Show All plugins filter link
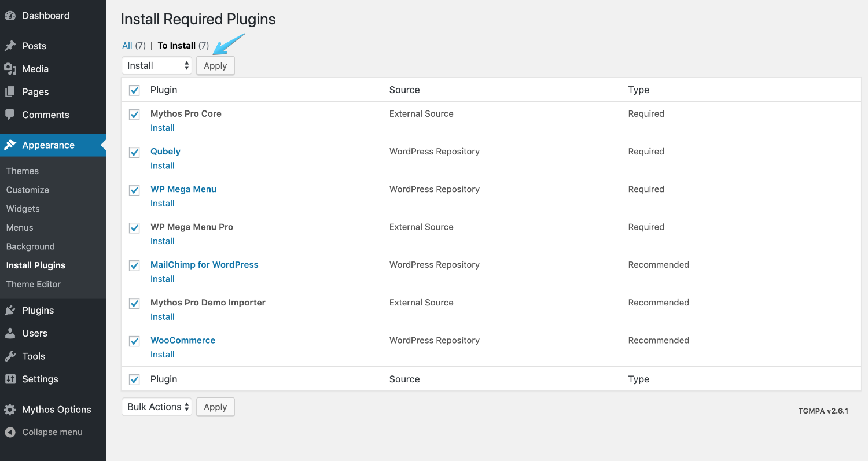The height and width of the screenshot is (461, 868). [x=127, y=46]
